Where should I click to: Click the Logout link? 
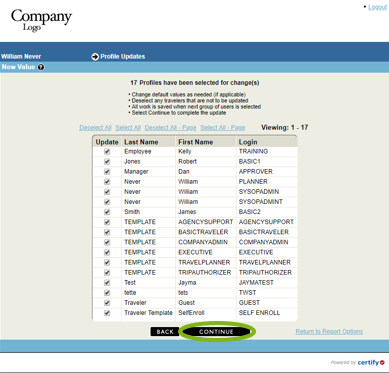[x=377, y=7]
